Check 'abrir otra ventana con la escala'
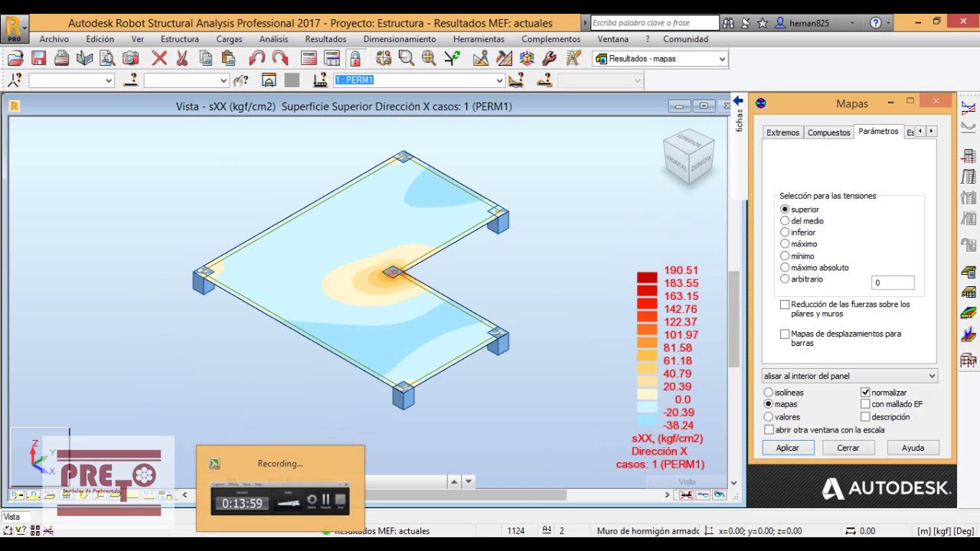The width and height of the screenshot is (980, 551). tap(769, 430)
